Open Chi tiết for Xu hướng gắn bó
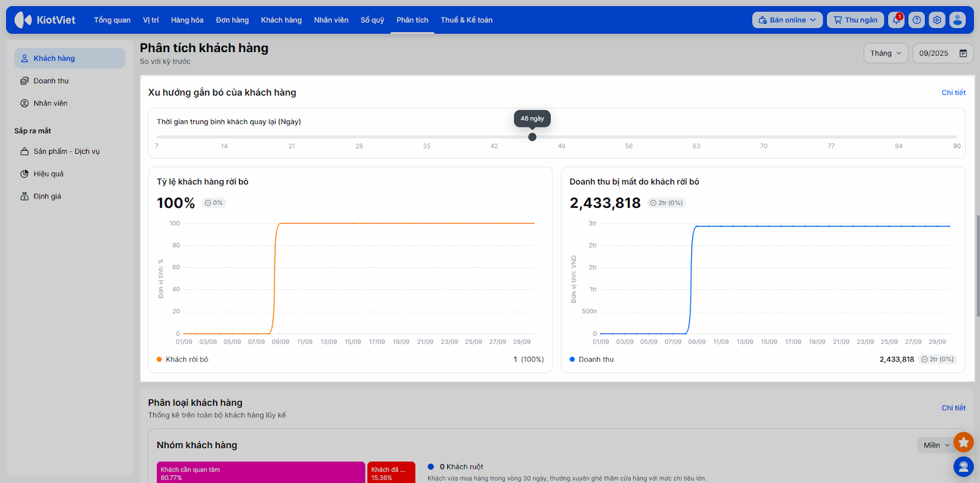Image resolution: width=980 pixels, height=483 pixels. point(953,93)
